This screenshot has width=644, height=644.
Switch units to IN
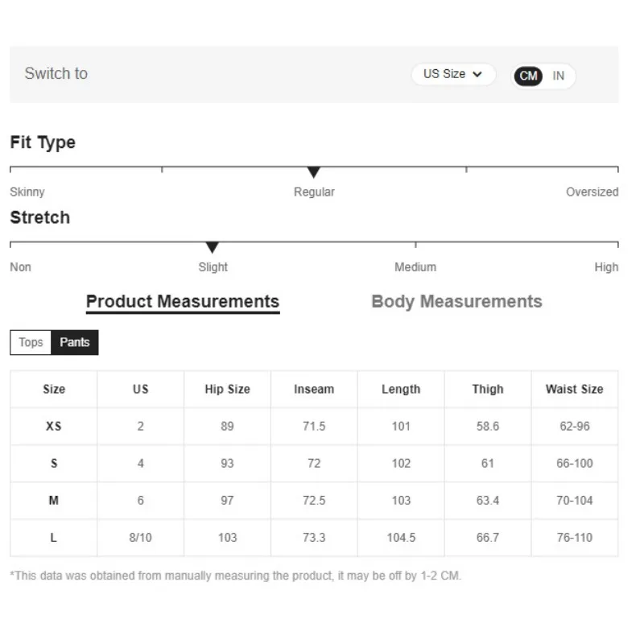[558, 76]
